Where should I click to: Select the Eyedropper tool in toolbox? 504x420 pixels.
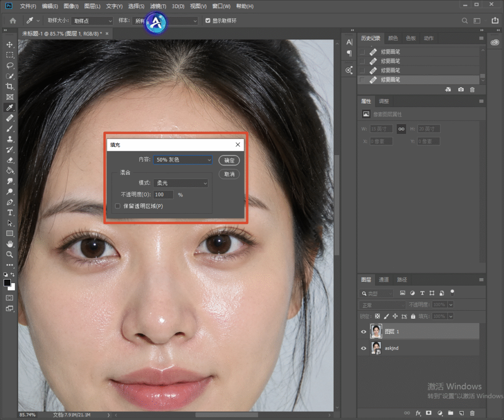[10, 108]
